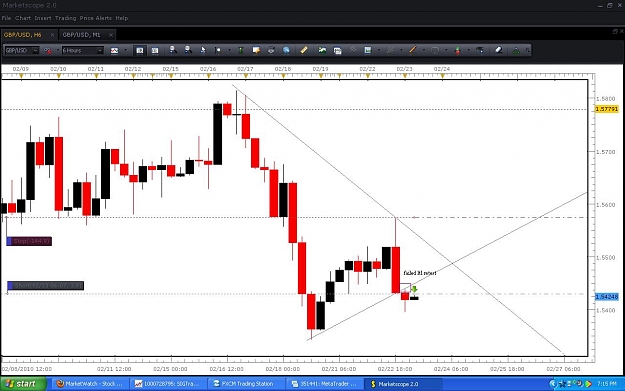Click the grey diagonal tool icon after calendar
Screen dimensions: 625x391
(x=352, y=50)
